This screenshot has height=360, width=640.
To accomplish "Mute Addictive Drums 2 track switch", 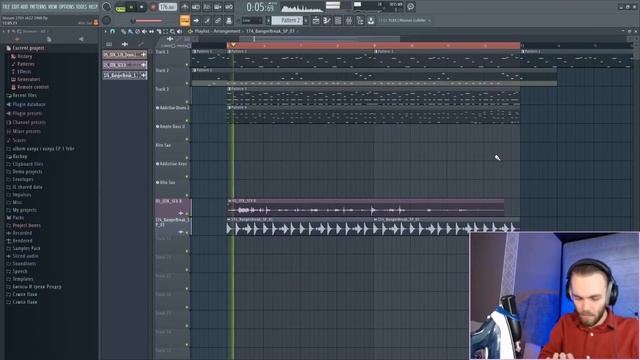I will 187,120.
